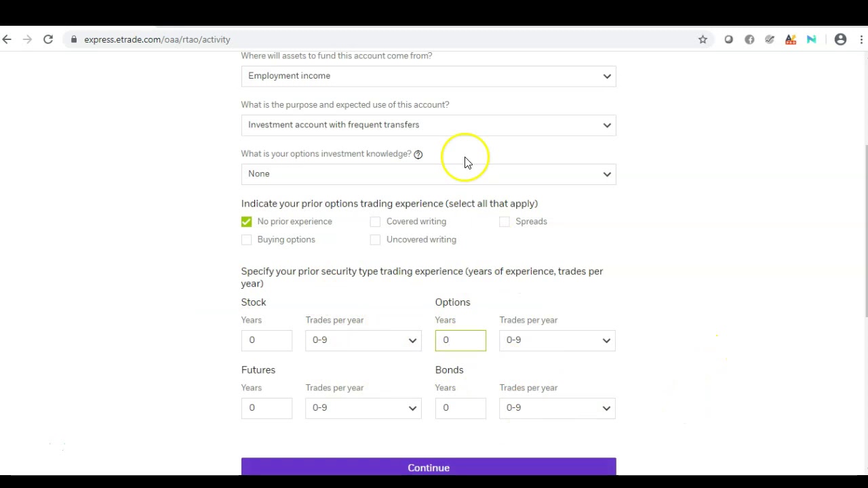Bookmark this page with the star icon
This screenshot has height=488, width=868.
[703, 40]
